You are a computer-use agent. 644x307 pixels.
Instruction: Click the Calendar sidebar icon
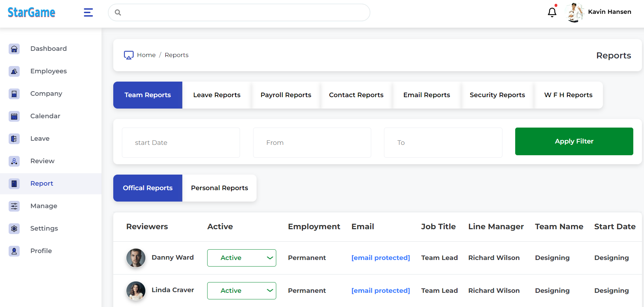tap(14, 116)
